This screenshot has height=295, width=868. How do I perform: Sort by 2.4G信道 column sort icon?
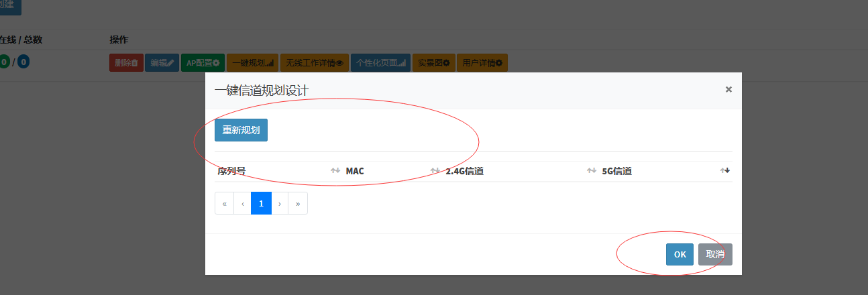coord(591,171)
